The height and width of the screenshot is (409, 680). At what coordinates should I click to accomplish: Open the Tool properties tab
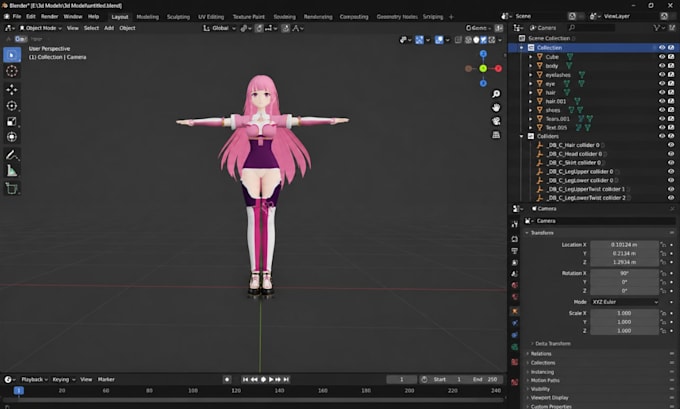pos(514,224)
